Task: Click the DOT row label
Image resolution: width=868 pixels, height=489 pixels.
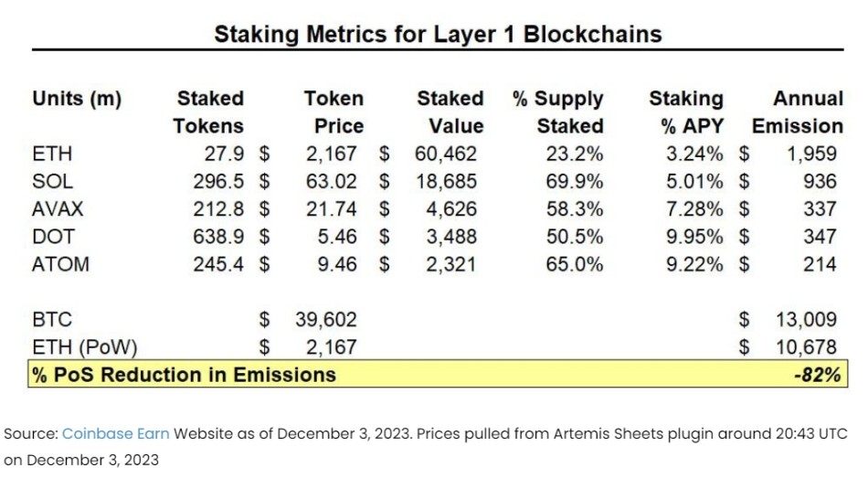Action: pos(52,237)
